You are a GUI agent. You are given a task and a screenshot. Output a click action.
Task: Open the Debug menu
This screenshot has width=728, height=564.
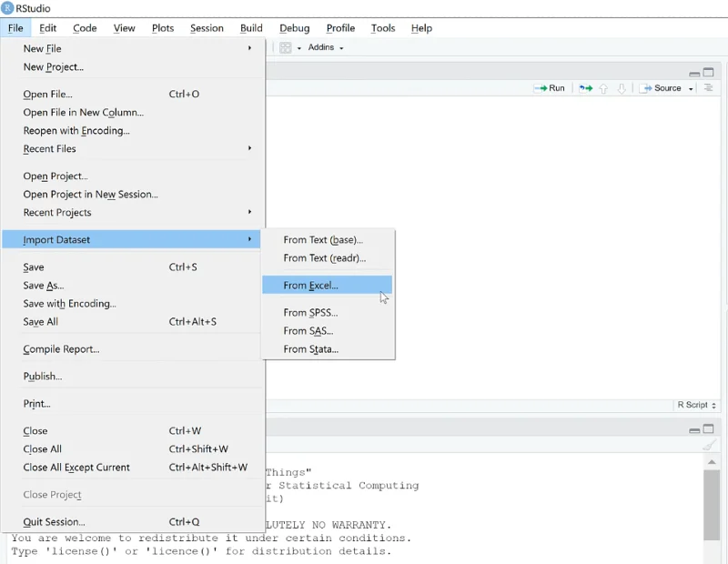tap(294, 28)
